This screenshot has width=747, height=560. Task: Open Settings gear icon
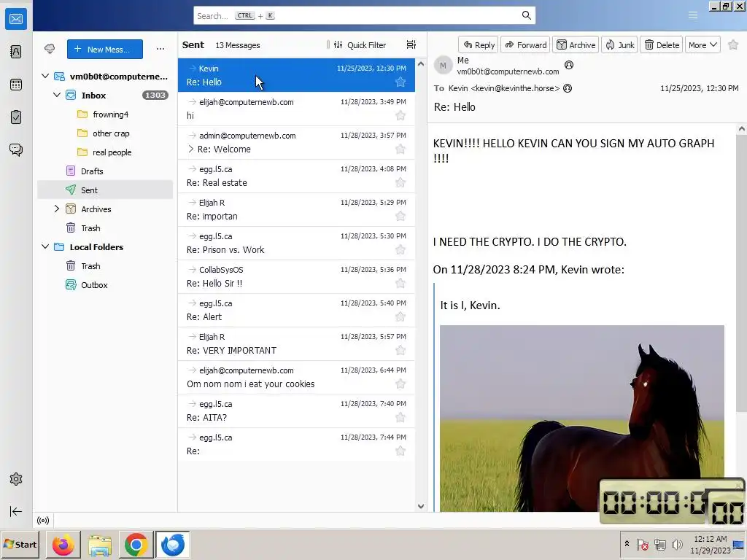16,479
